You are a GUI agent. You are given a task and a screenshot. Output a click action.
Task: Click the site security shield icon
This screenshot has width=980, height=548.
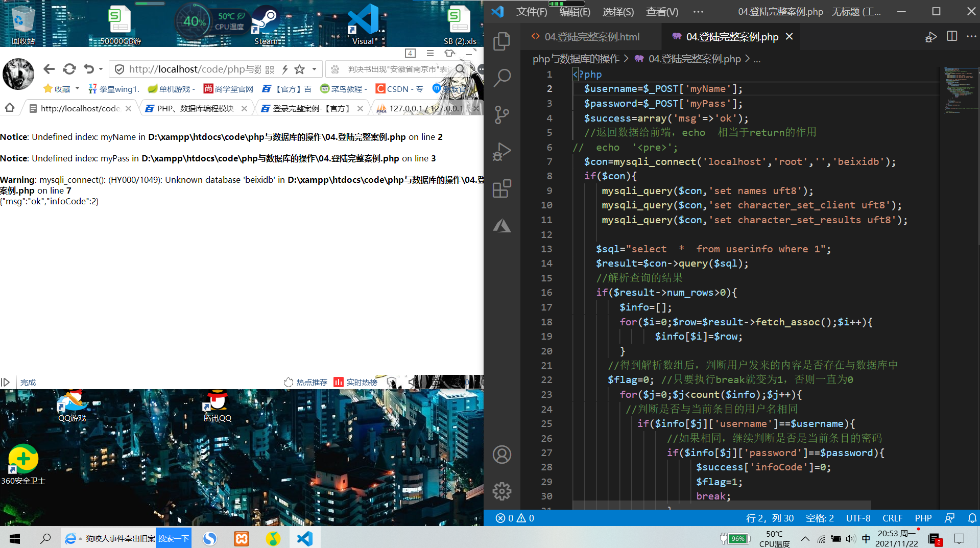pyautogui.click(x=119, y=69)
